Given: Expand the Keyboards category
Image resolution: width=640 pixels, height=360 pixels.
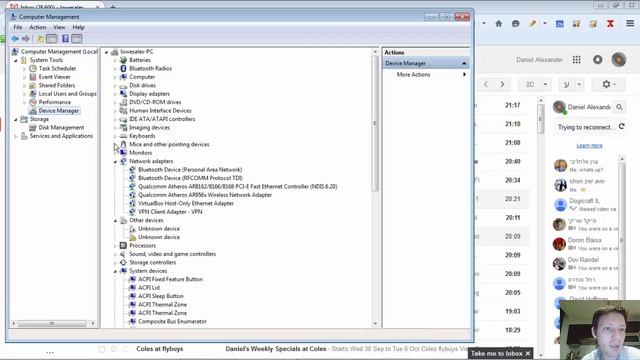Looking at the screenshot, I should point(115,136).
